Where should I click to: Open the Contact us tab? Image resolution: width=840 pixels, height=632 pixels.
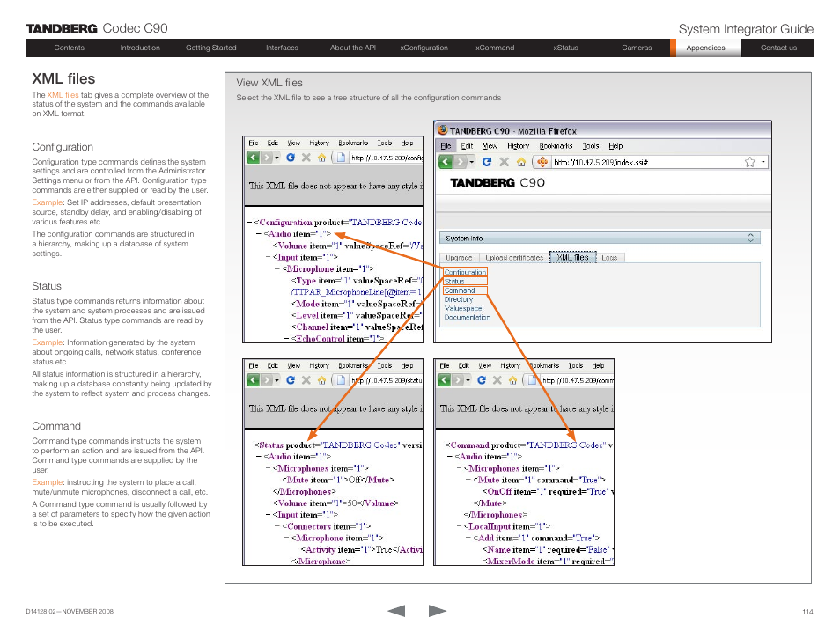coord(778,48)
